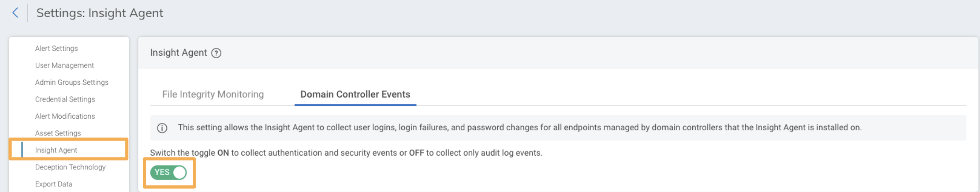Select Asset Settings in the sidebar
This screenshot has width=980, height=192.
point(58,133)
